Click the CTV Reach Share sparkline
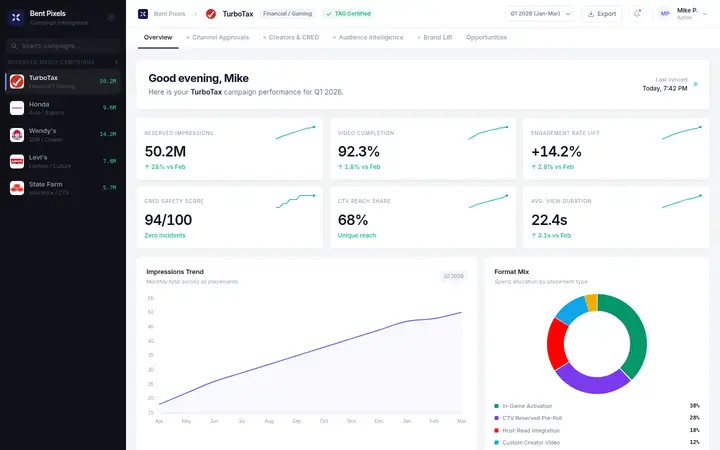The width and height of the screenshot is (720, 450). point(488,201)
